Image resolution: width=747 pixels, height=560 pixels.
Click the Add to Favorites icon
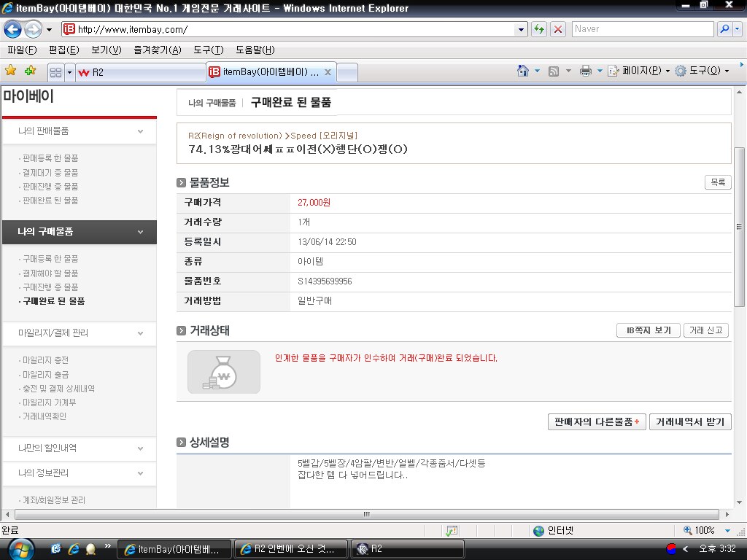(x=30, y=71)
